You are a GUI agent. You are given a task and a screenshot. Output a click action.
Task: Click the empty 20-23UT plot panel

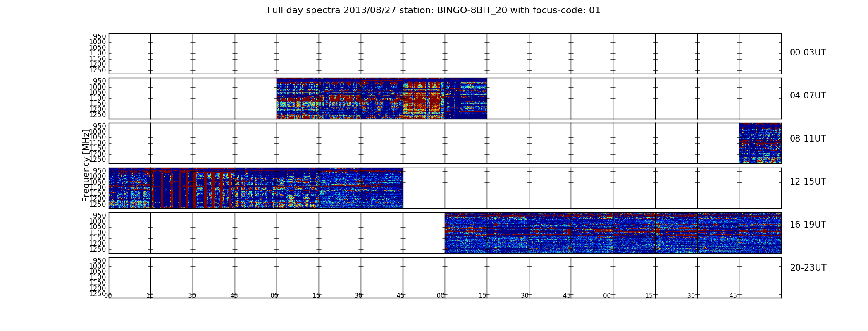pyautogui.click(x=445, y=278)
